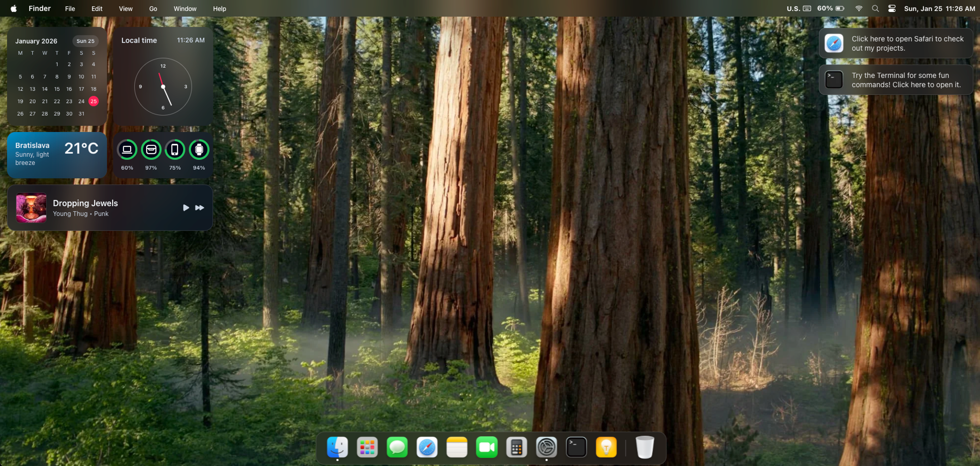Toggle Control Center in menu bar
Screen dimensions: 980x466
click(892, 8)
